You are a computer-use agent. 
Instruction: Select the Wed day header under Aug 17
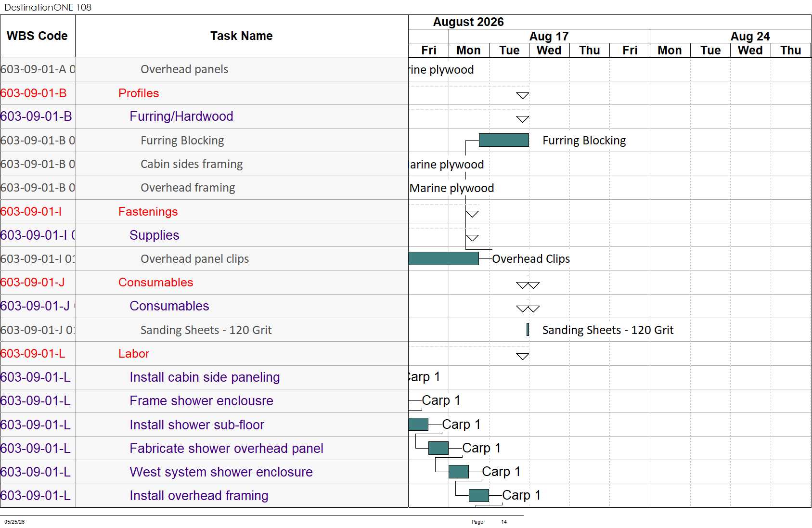pyautogui.click(x=549, y=51)
